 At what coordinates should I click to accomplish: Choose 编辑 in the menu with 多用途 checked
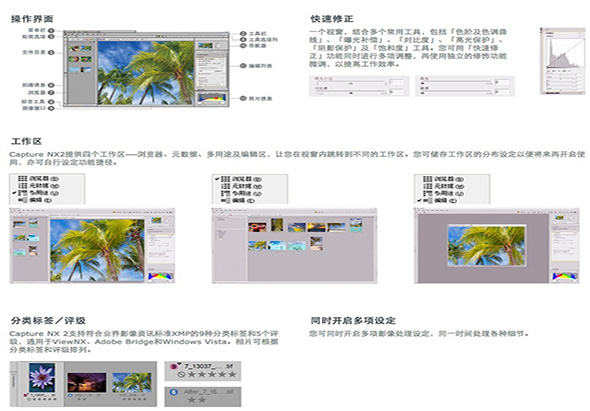click(x=35, y=200)
